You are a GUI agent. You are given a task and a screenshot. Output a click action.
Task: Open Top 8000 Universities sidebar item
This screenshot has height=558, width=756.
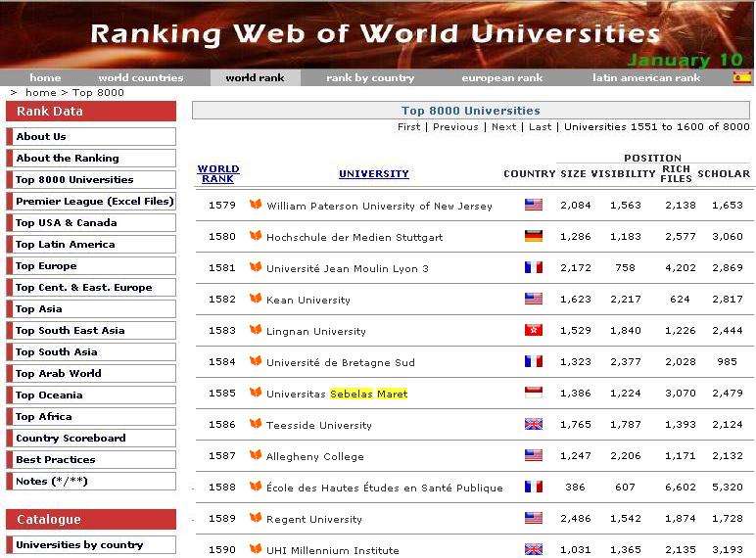click(x=92, y=180)
